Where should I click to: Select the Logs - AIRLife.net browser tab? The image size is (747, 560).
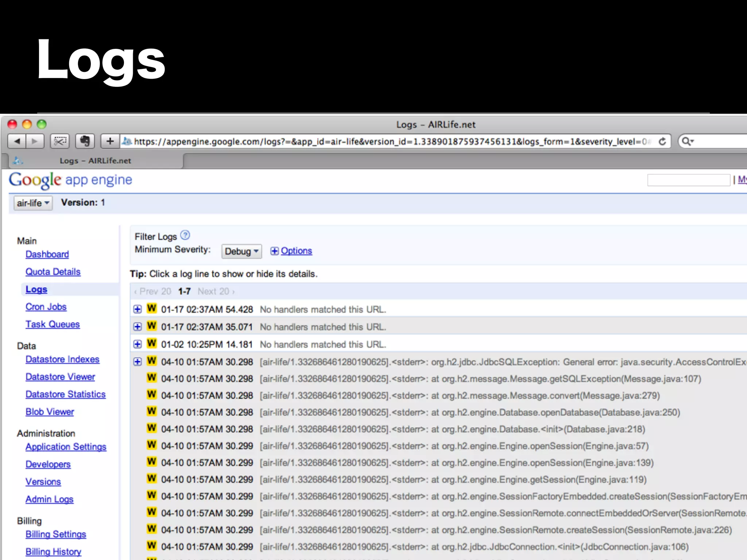coord(95,161)
